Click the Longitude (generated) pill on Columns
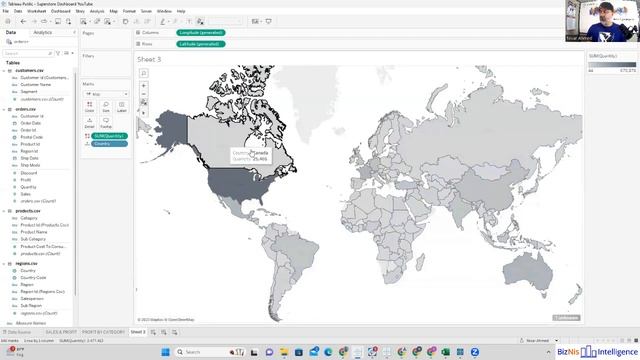The height and width of the screenshot is (360, 640). tap(201, 33)
